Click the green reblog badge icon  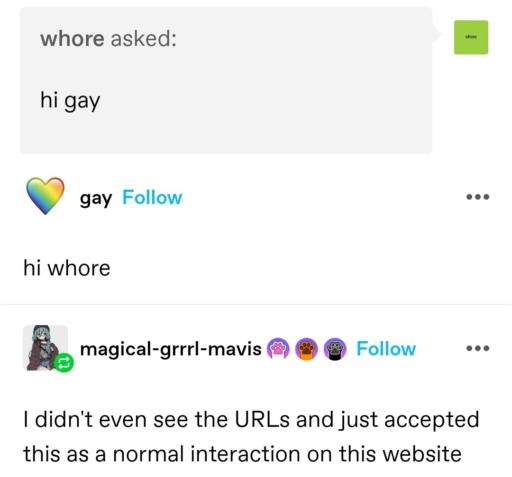coord(64,362)
